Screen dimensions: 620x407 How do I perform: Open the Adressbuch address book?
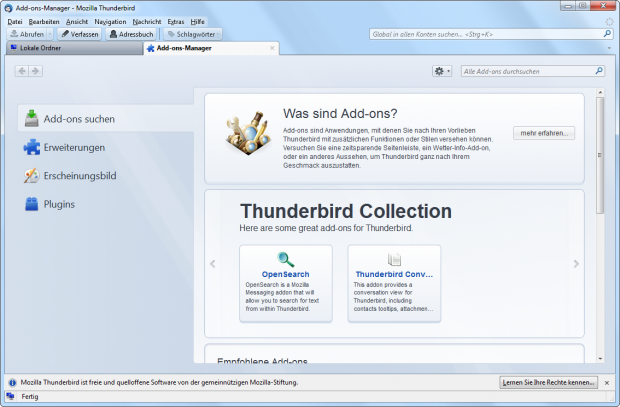[131, 34]
